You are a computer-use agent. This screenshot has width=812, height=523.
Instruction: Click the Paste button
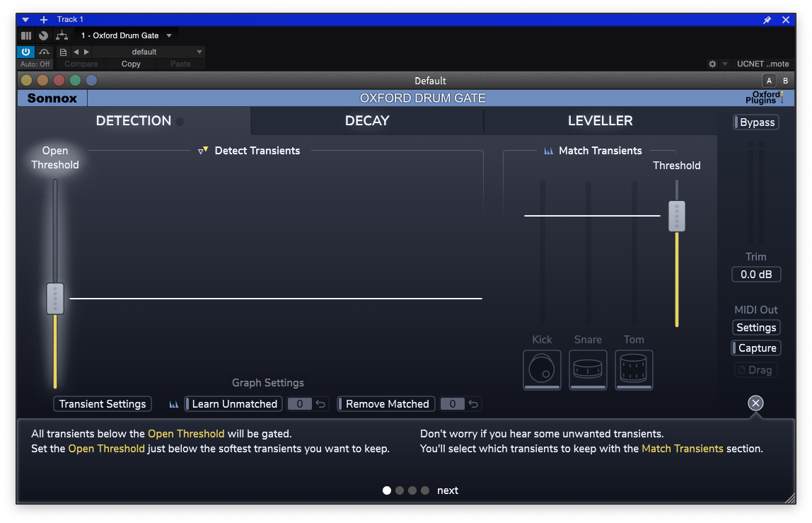pyautogui.click(x=180, y=64)
